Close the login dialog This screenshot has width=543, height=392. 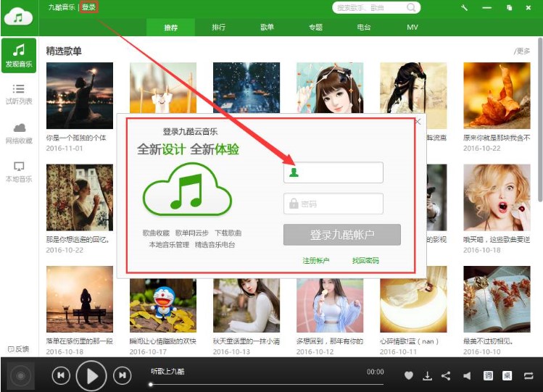(x=418, y=122)
